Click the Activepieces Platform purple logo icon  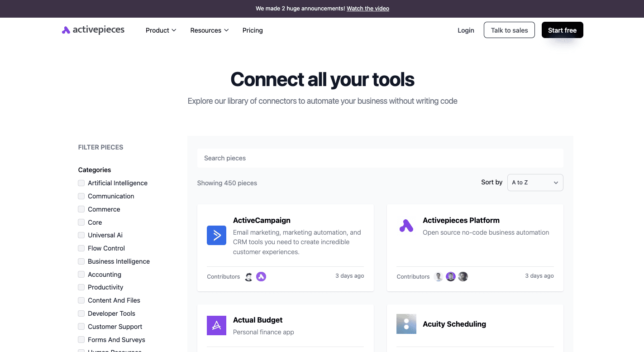[406, 226]
